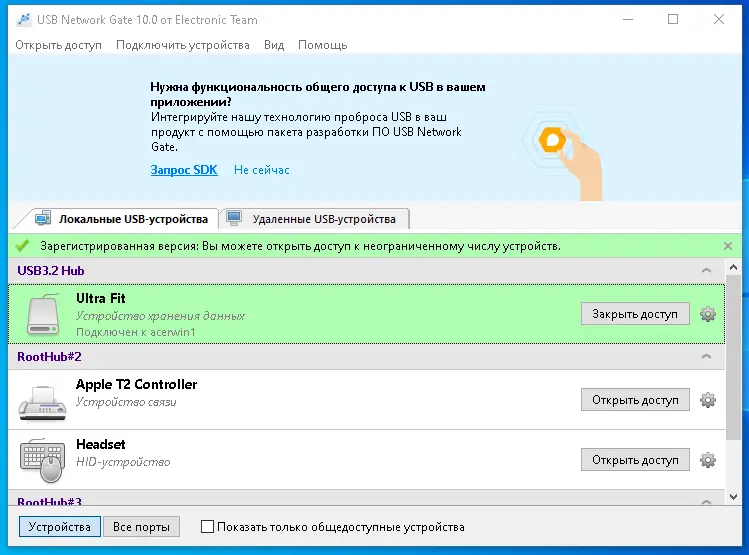The width and height of the screenshot is (749, 555).
Task: Select the Headset device name
Action: (x=101, y=445)
